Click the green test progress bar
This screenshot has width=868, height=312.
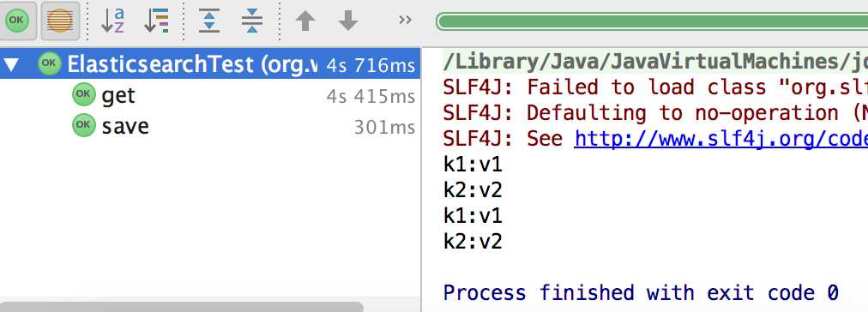tap(652, 21)
